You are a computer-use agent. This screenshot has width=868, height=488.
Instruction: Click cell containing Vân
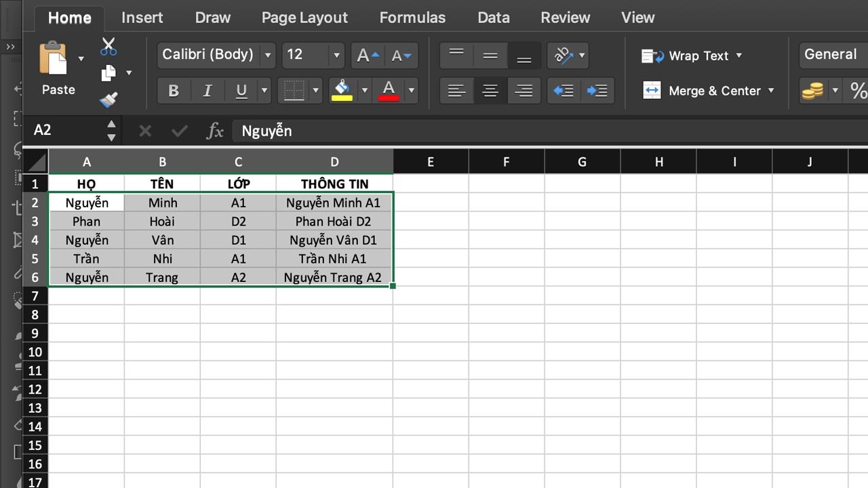pos(162,240)
